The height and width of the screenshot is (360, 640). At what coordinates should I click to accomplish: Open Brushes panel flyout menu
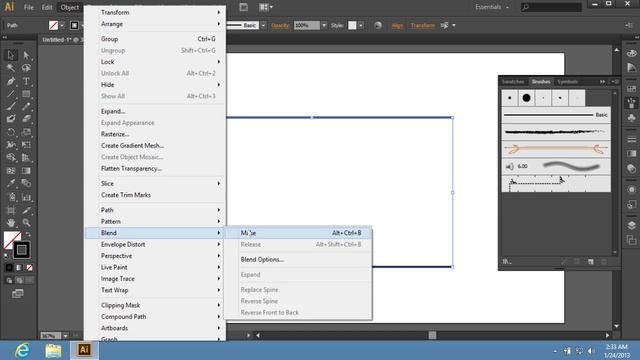615,82
